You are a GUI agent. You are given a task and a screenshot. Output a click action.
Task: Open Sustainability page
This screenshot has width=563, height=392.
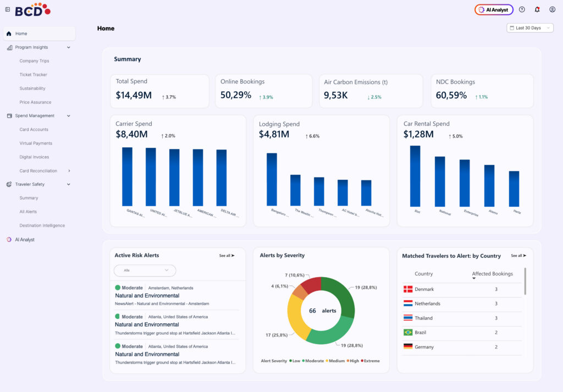pos(32,89)
